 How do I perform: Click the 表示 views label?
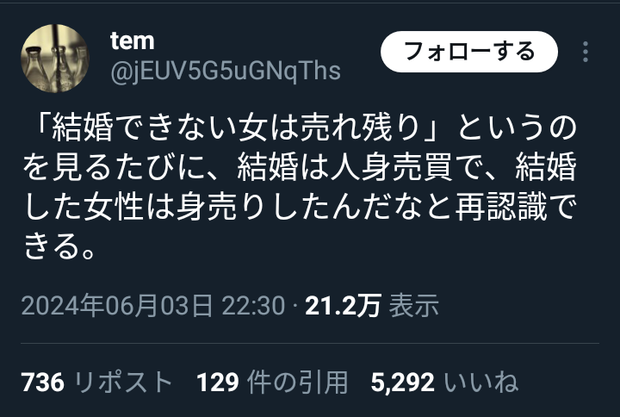click(x=414, y=306)
